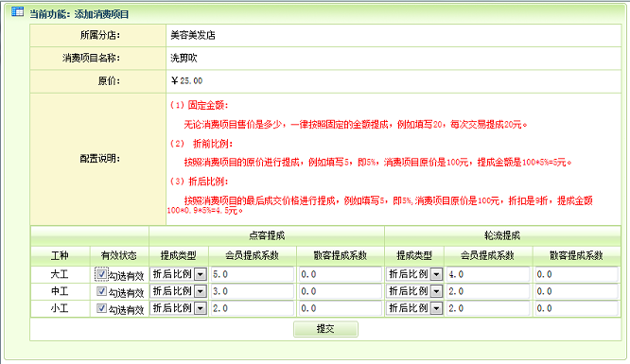This screenshot has width=630, height=364.
Task: Click the table icon beside 当前功能 title
Action: click(x=17, y=11)
